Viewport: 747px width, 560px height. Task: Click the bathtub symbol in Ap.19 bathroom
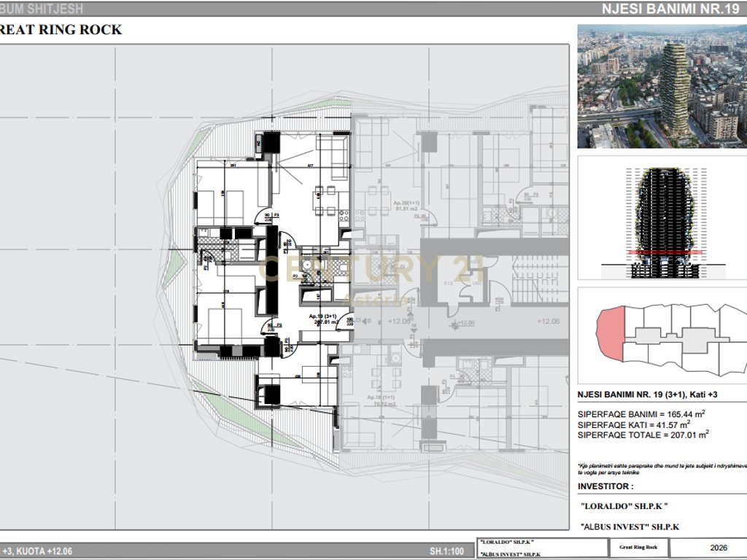pyautogui.click(x=315, y=296)
